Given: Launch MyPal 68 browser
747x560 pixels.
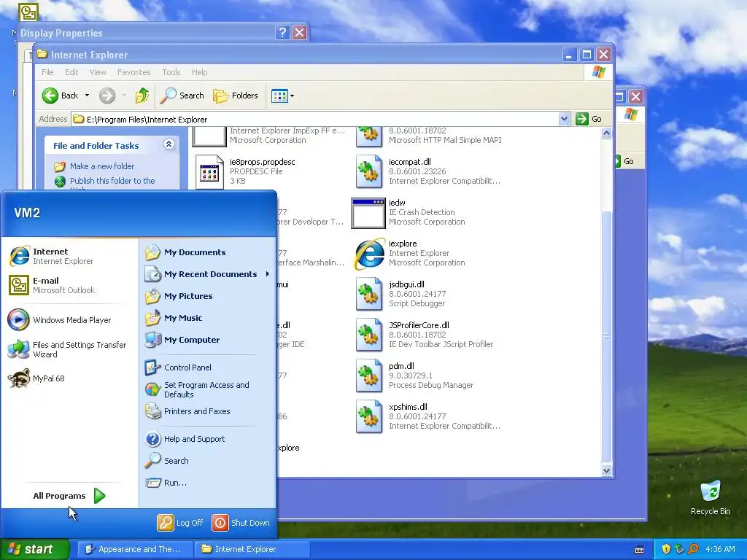Looking at the screenshot, I should pyautogui.click(x=36, y=378).
